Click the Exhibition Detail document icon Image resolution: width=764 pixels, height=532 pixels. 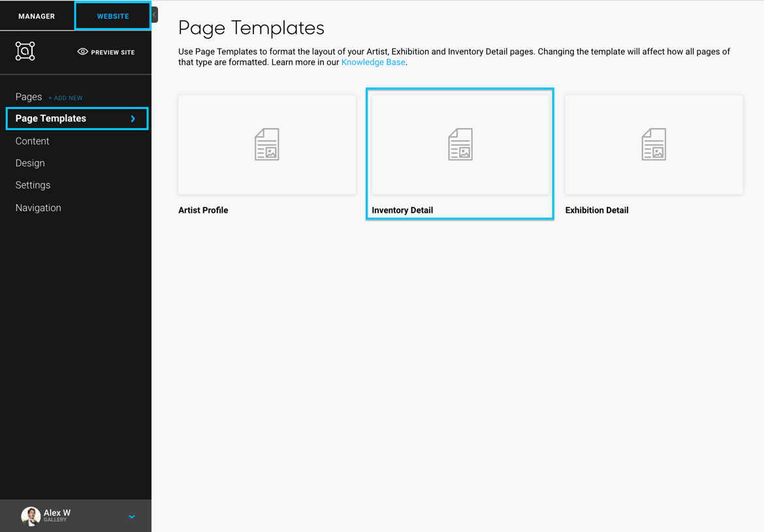(x=653, y=144)
